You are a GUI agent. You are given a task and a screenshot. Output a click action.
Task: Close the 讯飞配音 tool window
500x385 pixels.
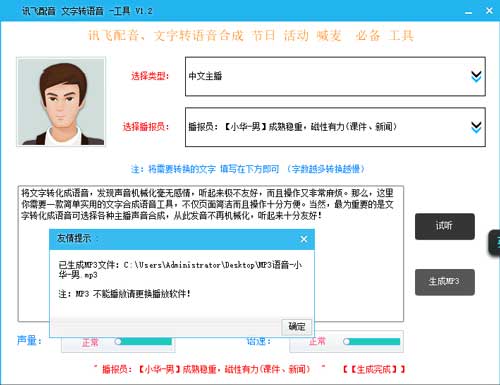(489, 11)
